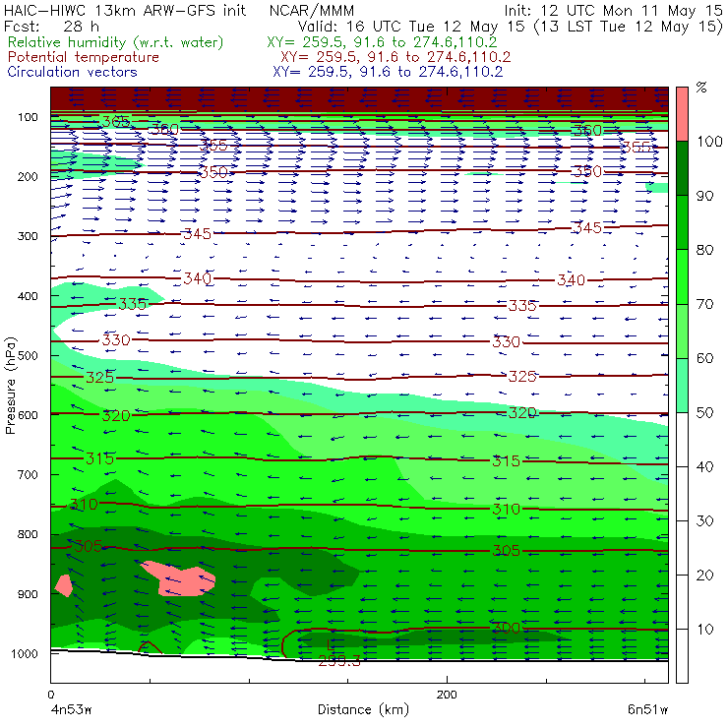Click the pressure axis "700" label

coord(28,474)
